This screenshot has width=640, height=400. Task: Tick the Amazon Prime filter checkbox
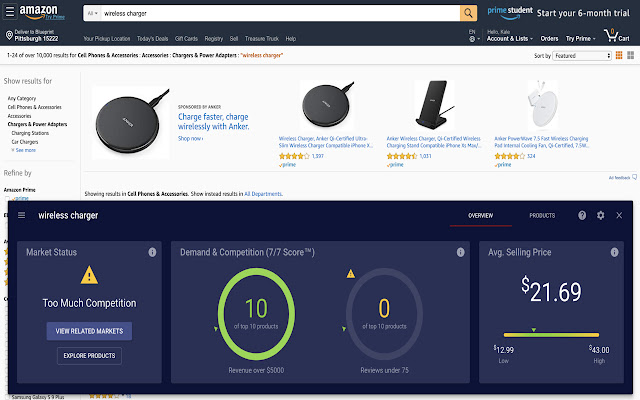[x=10, y=199]
